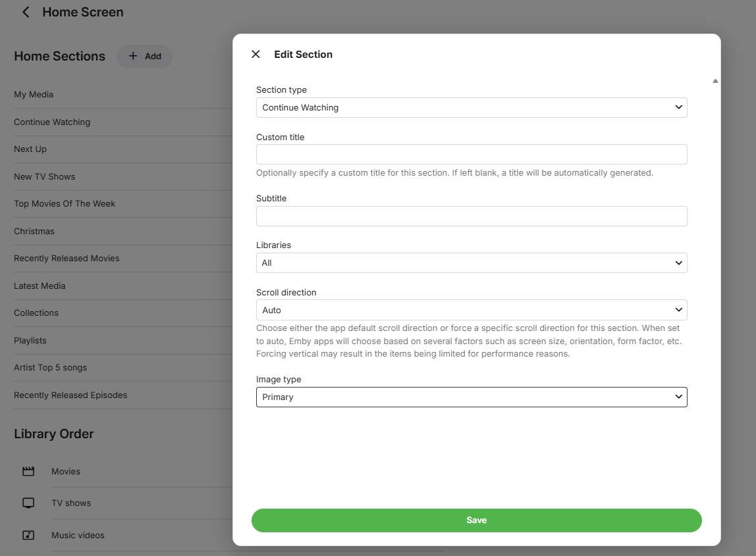Select the Artist Top 5 songs section
The width and height of the screenshot is (756, 556).
tap(51, 367)
